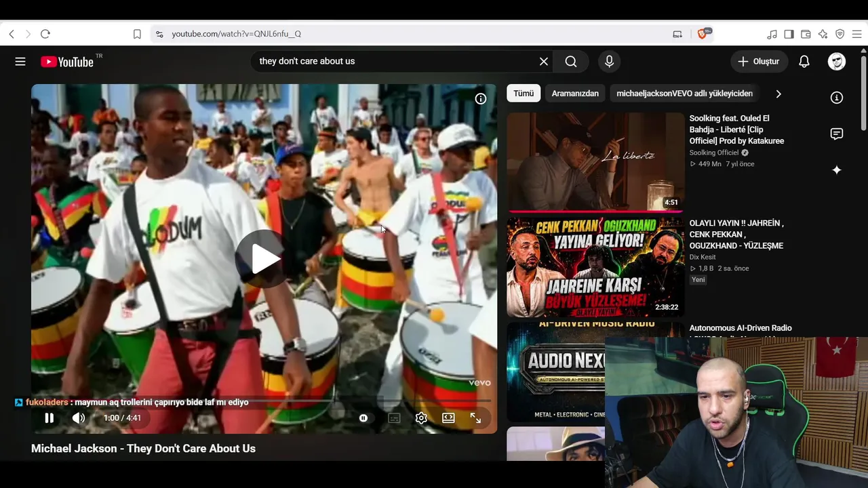
Task: Start voice search with the microphone
Action: 609,62
